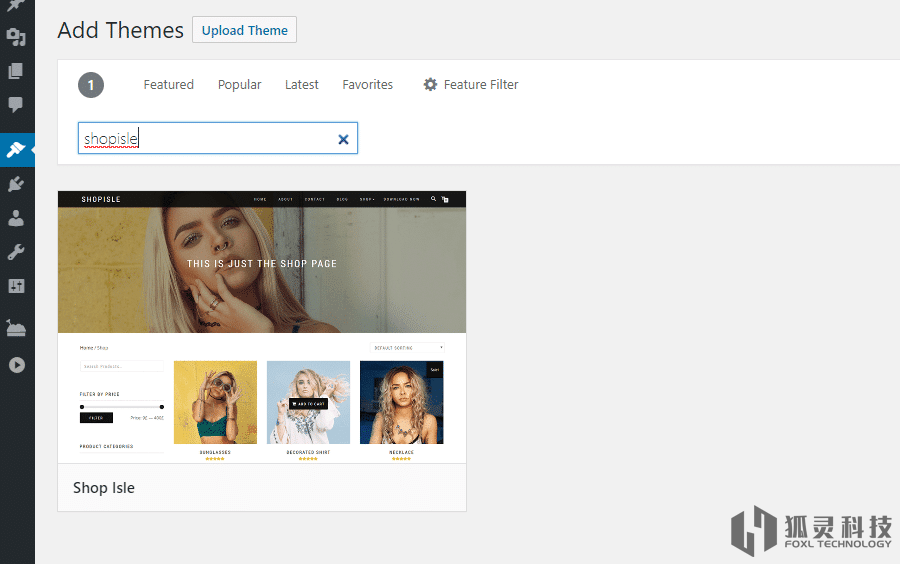Viewport: 900px width, 564px height.
Task: Open Settings sliders icon in sidebar
Action: pos(16,286)
